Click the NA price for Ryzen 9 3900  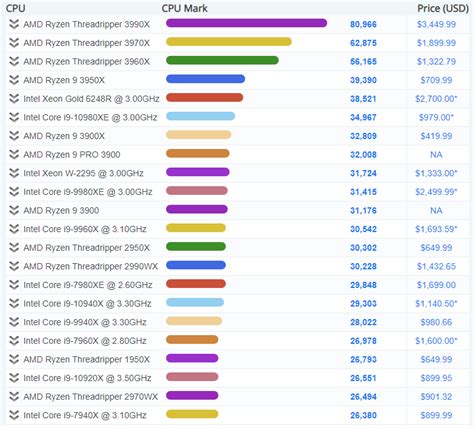pyautogui.click(x=436, y=211)
